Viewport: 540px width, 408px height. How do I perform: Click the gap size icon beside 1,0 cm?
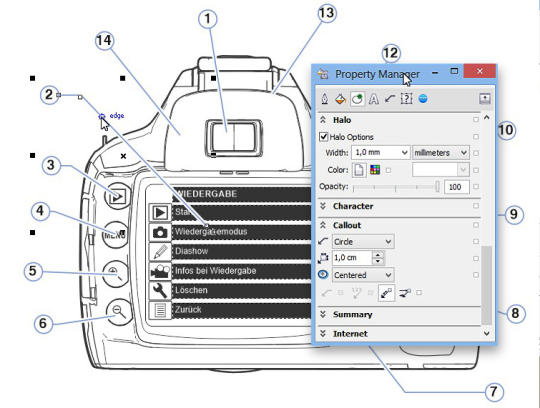[323, 258]
